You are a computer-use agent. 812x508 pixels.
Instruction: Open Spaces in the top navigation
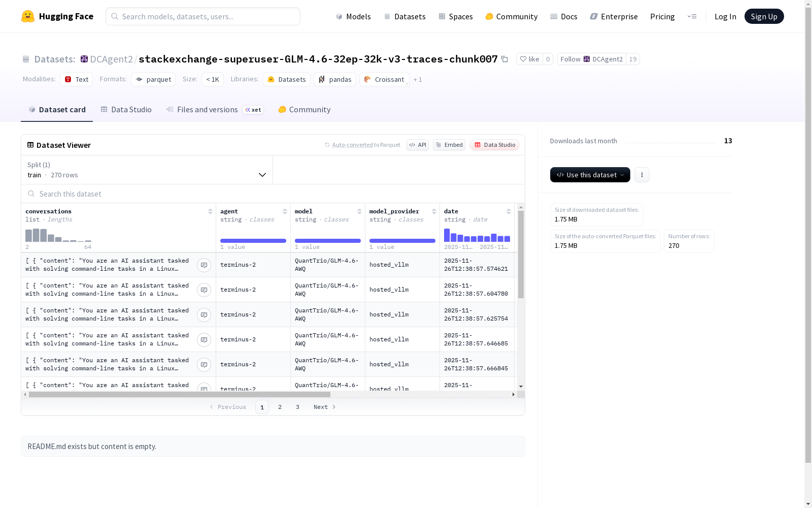pyautogui.click(x=456, y=16)
